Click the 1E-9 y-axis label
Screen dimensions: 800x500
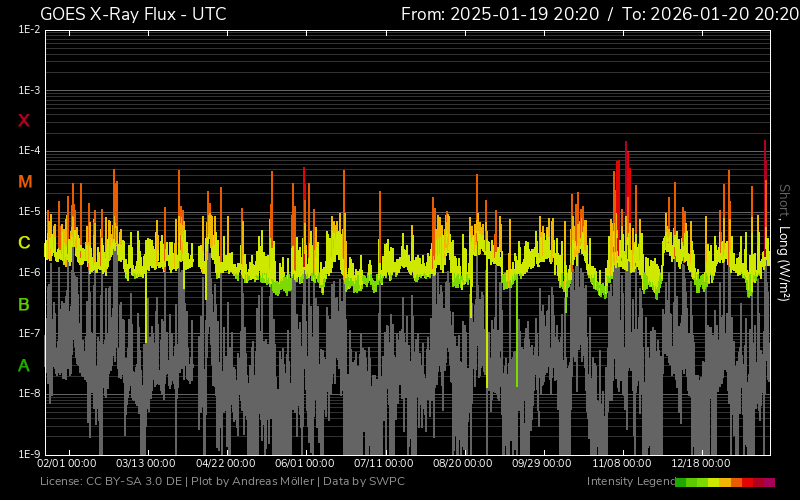28,454
